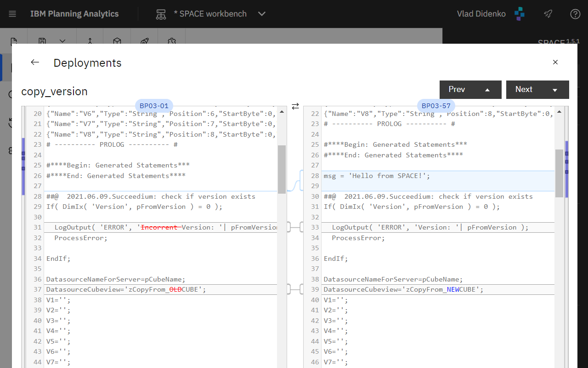
Task: Click the msg = 'Hello from SPACE!' line
Action: (x=377, y=176)
